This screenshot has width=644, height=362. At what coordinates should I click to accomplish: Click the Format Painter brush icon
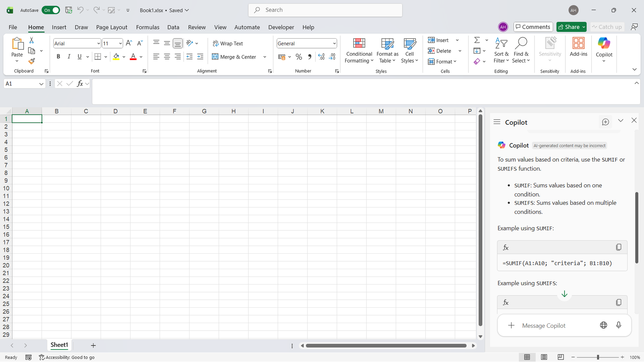coord(31,61)
